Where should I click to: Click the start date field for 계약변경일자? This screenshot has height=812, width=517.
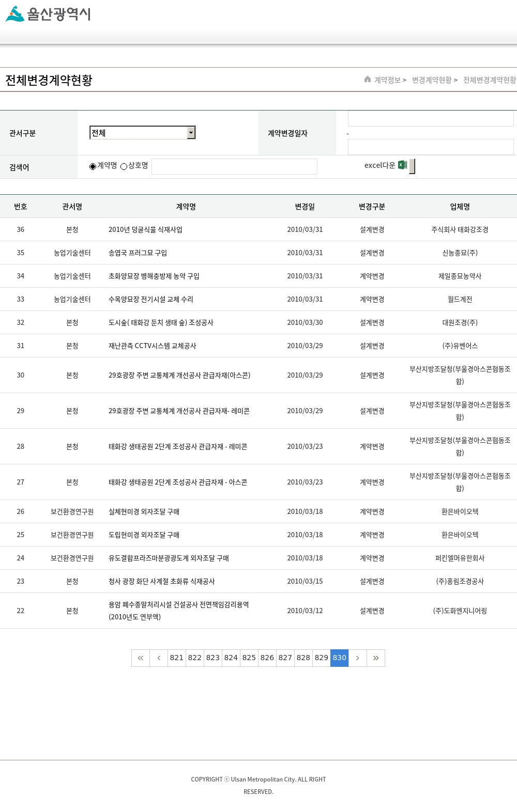pos(430,119)
